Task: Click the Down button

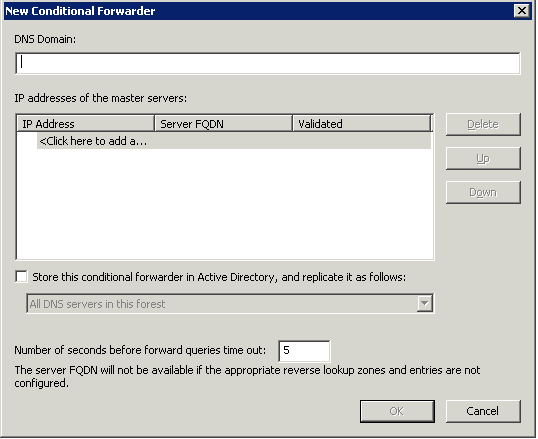Action: tap(483, 193)
